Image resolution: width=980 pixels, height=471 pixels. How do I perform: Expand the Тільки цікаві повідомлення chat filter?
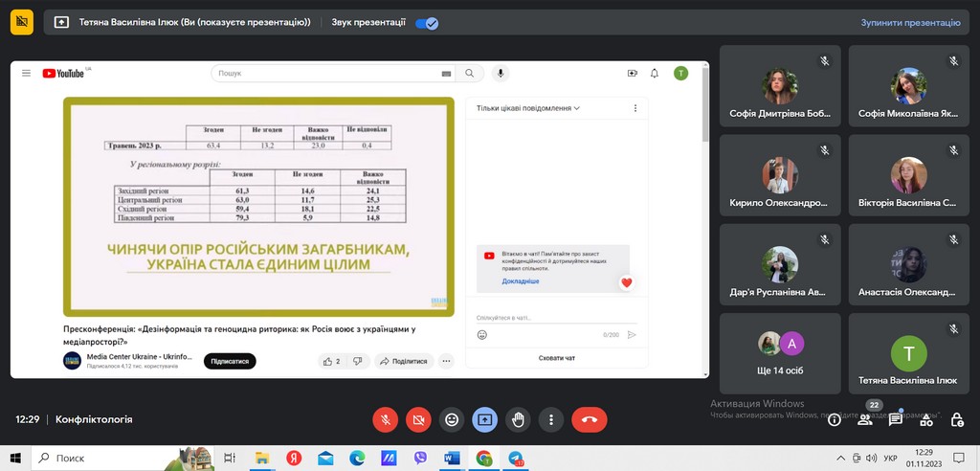point(528,108)
